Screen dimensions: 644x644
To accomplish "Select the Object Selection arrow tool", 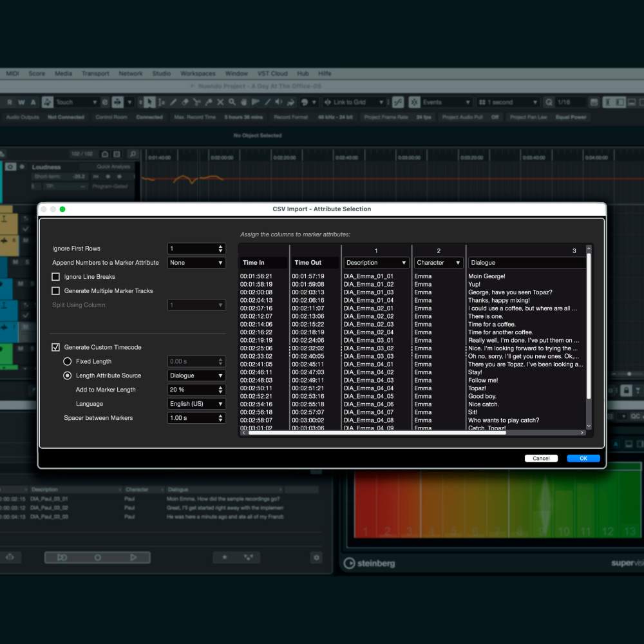I will 149,102.
